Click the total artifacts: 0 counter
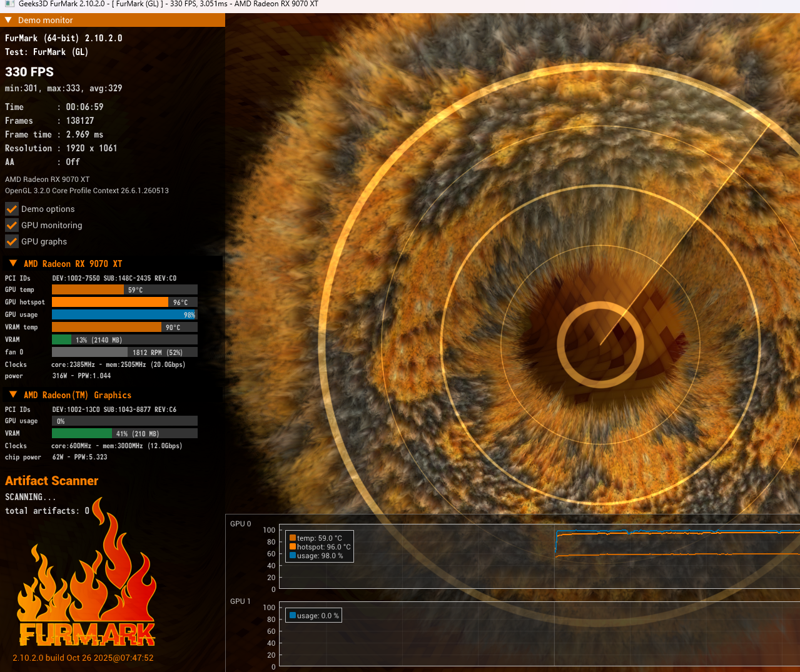 [48, 511]
